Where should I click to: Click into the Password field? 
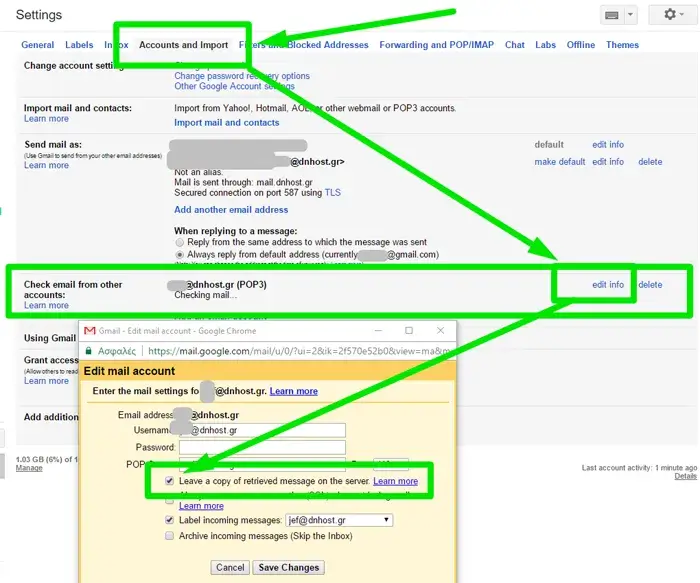pyautogui.click(x=262, y=447)
